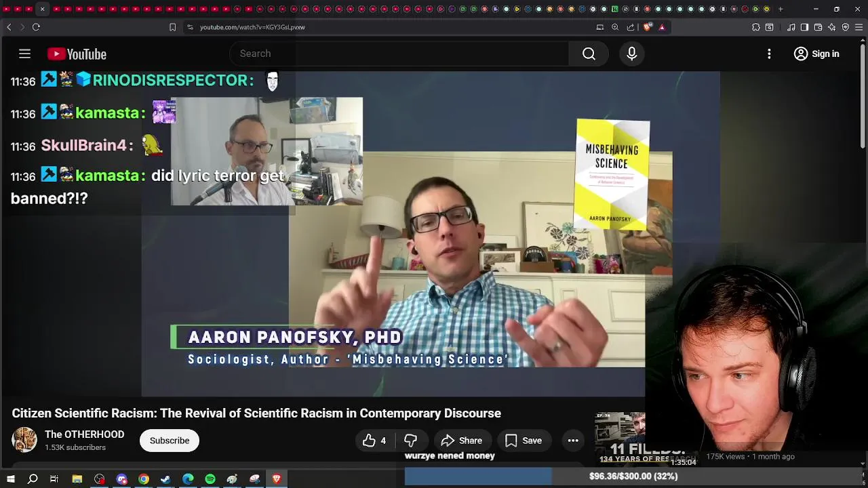Open Leo AI sparkle assistant
This screenshot has width=868, height=488.
click(832, 27)
